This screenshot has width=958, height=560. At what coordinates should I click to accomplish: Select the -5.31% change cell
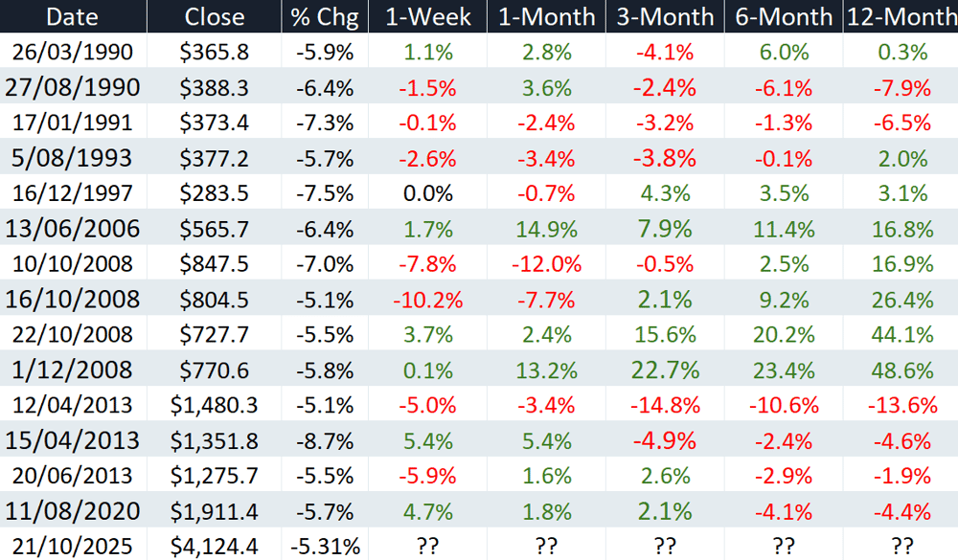coord(325,546)
